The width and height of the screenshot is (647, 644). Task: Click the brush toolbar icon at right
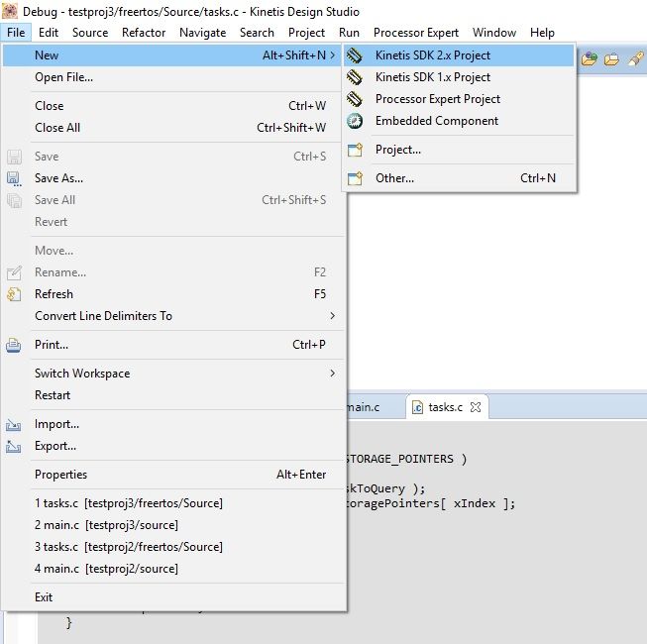click(636, 59)
